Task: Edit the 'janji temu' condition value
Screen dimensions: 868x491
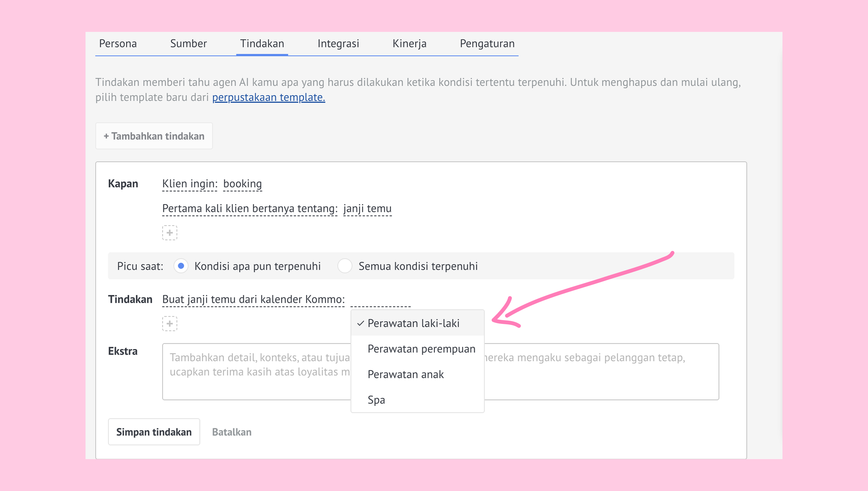Action: pos(367,209)
